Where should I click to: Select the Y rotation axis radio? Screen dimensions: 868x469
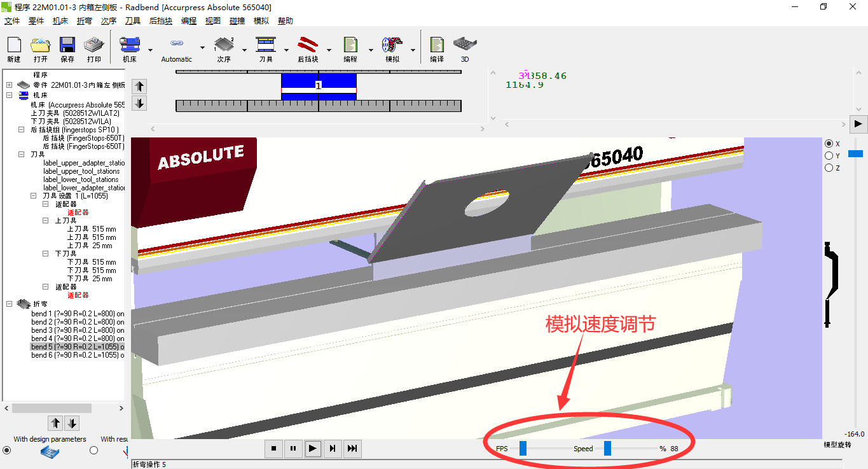coord(829,156)
